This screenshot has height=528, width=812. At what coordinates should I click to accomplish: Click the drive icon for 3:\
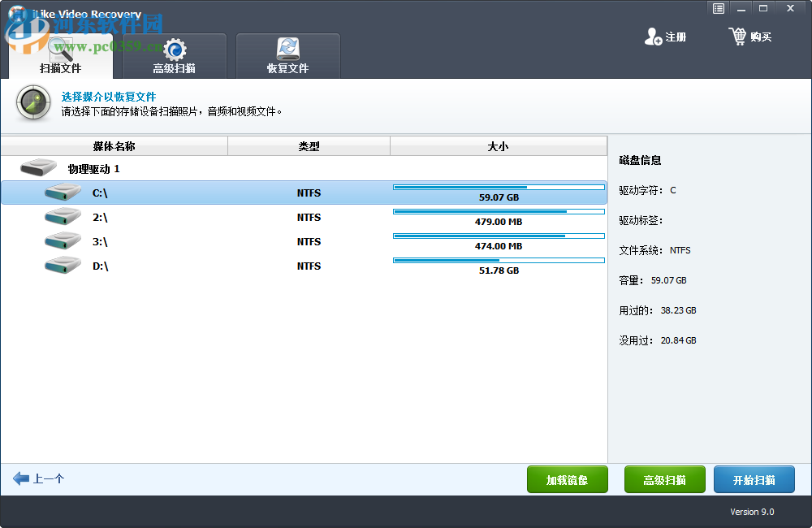[62, 241]
